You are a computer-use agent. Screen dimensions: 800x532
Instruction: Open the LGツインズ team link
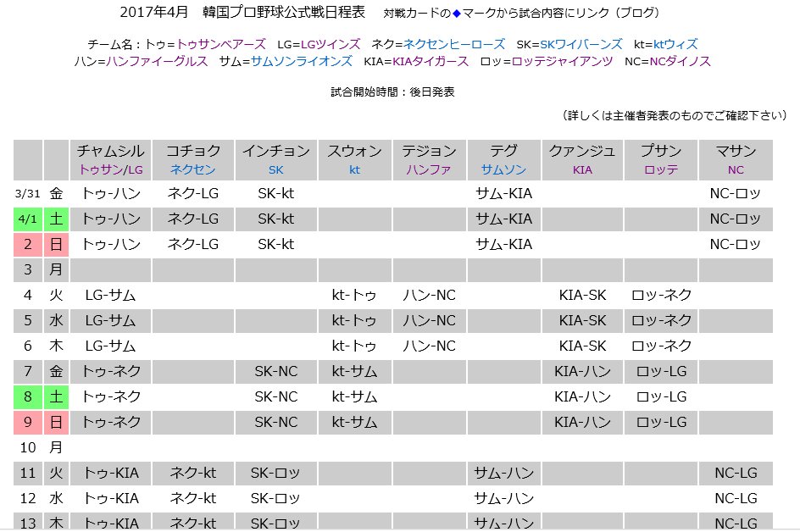coord(331,44)
